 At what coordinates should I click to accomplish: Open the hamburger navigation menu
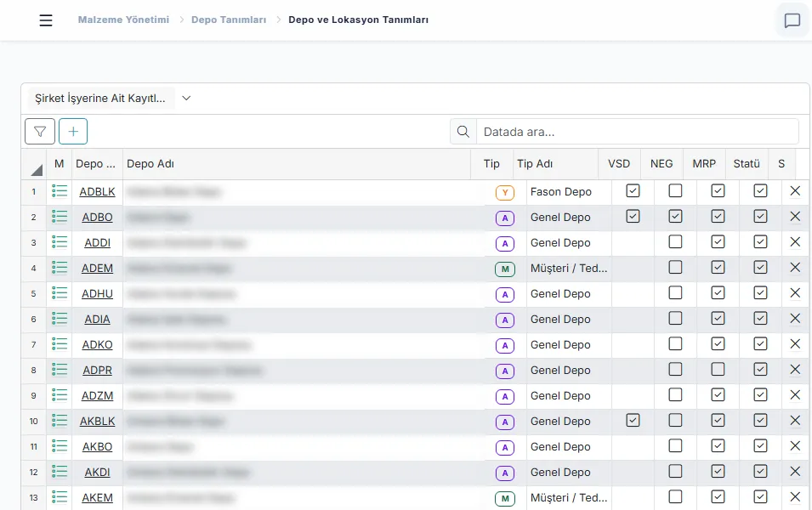46,20
